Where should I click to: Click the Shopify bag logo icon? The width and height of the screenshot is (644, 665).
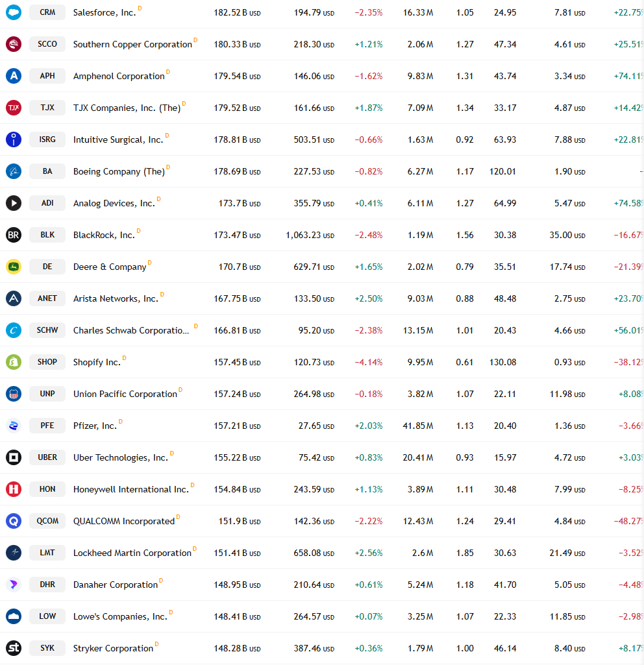pyautogui.click(x=14, y=362)
